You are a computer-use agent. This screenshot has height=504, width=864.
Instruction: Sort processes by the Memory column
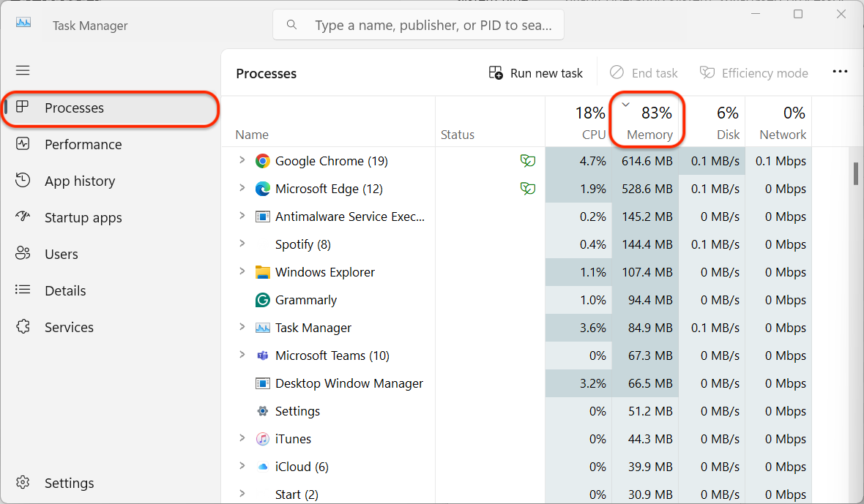click(645, 121)
